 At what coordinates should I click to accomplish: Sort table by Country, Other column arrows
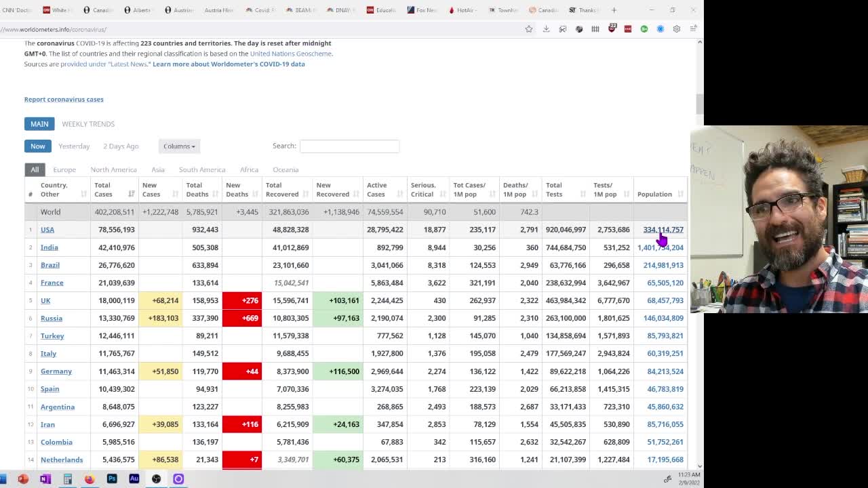click(x=83, y=194)
